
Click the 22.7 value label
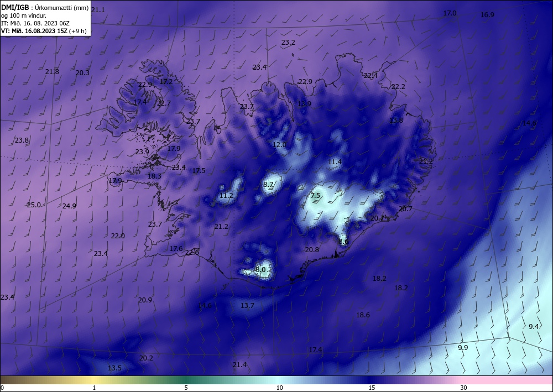click(x=164, y=103)
